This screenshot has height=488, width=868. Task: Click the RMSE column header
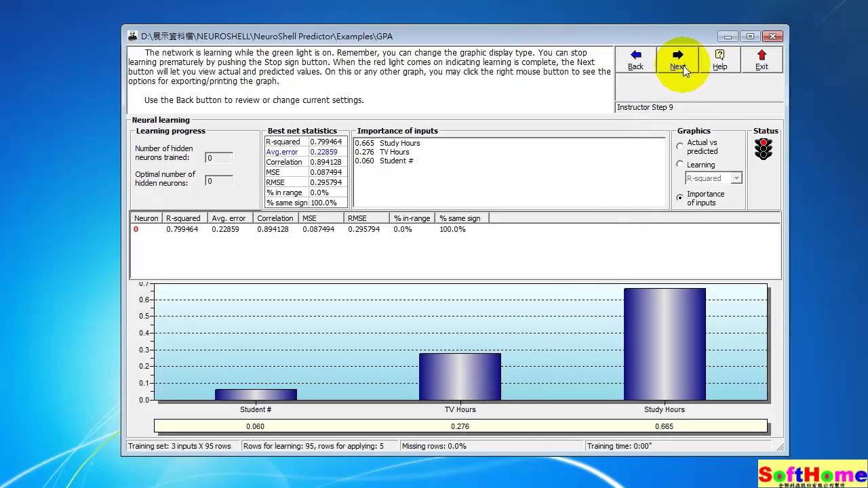pyautogui.click(x=366, y=218)
